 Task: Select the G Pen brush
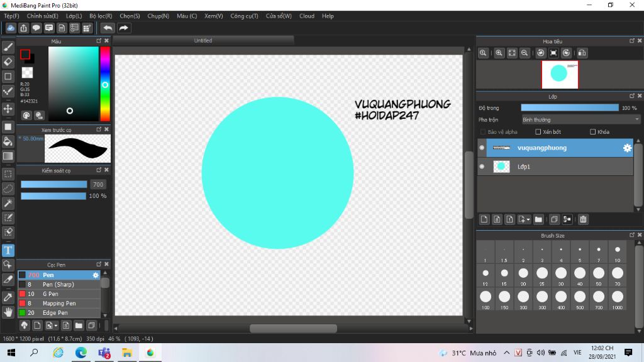click(x=59, y=294)
